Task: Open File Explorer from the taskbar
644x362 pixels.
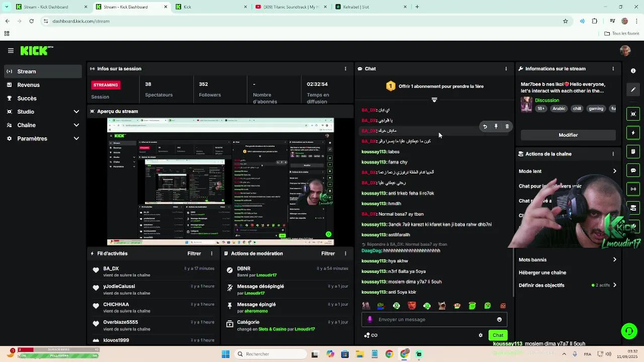Action: 359,354
